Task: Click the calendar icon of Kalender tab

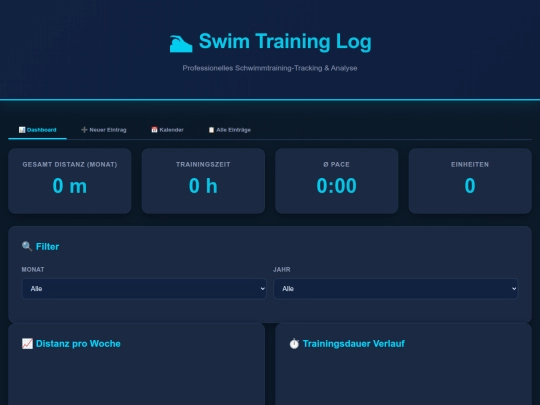Action: [154, 130]
